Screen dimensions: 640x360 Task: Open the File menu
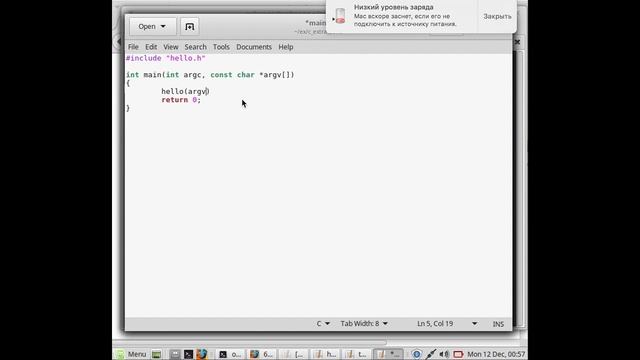point(133,47)
